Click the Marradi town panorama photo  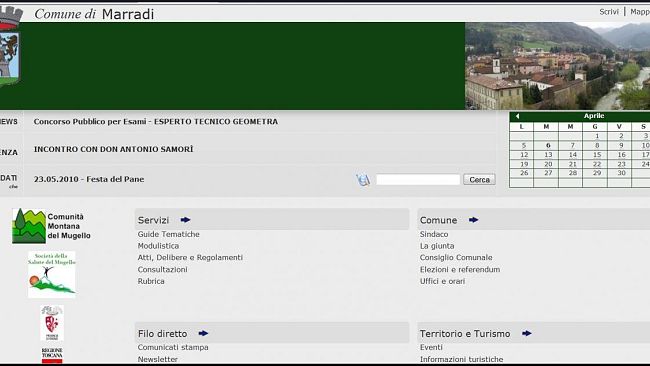[x=558, y=66]
